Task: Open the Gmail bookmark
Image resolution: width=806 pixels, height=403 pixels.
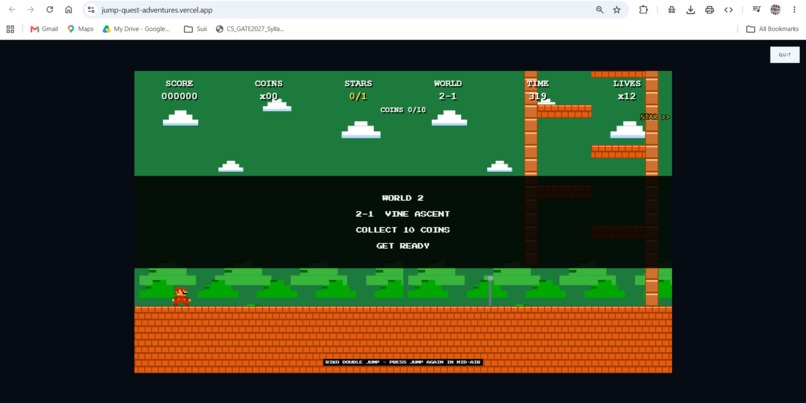Action: pos(44,29)
